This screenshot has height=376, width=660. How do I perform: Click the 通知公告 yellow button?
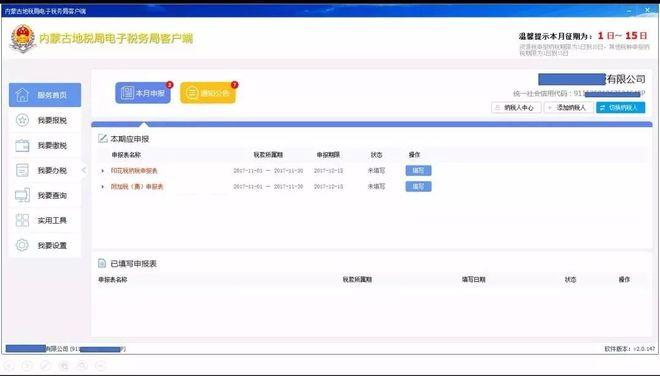(208, 93)
